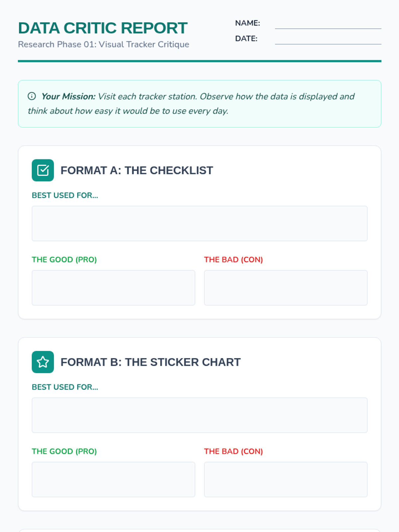Screen dimensions: 399x532
Task: Click the info icon beside Your Mission
Action: (32, 96)
